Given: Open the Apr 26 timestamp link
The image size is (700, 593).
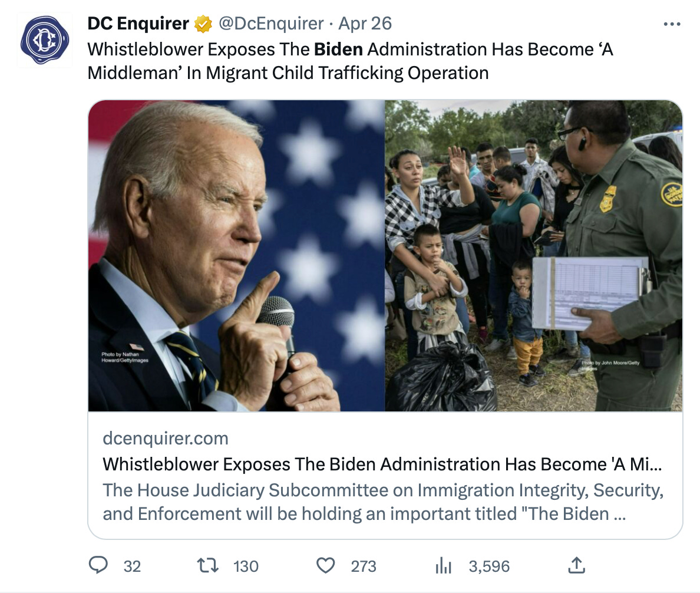Looking at the screenshot, I should pyautogui.click(x=365, y=24).
